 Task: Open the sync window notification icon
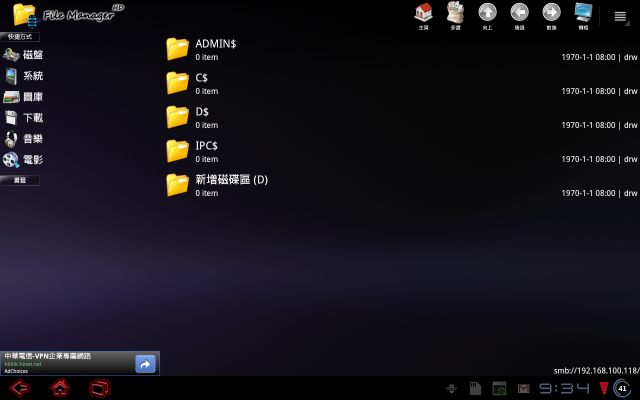point(499,388)
